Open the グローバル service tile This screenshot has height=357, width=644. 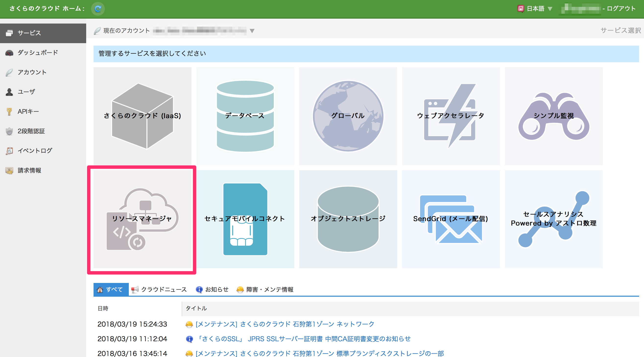(x=348, y=116)
